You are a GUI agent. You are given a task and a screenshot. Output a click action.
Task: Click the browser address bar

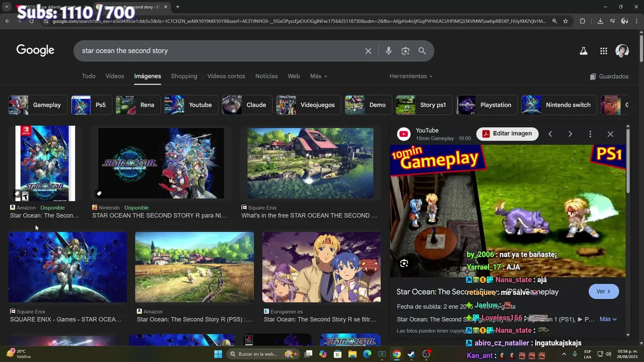[x=299, y=21]
